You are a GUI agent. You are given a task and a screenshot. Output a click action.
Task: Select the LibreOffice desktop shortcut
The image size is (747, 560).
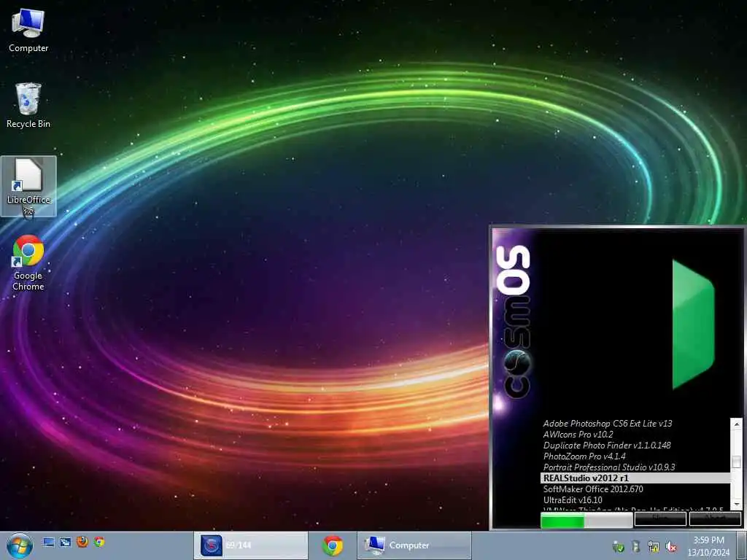28,186
